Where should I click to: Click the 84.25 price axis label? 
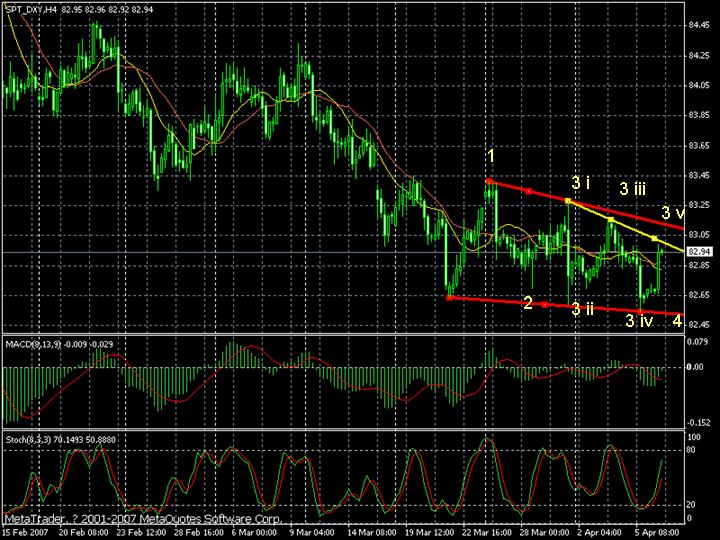(699, 56)
